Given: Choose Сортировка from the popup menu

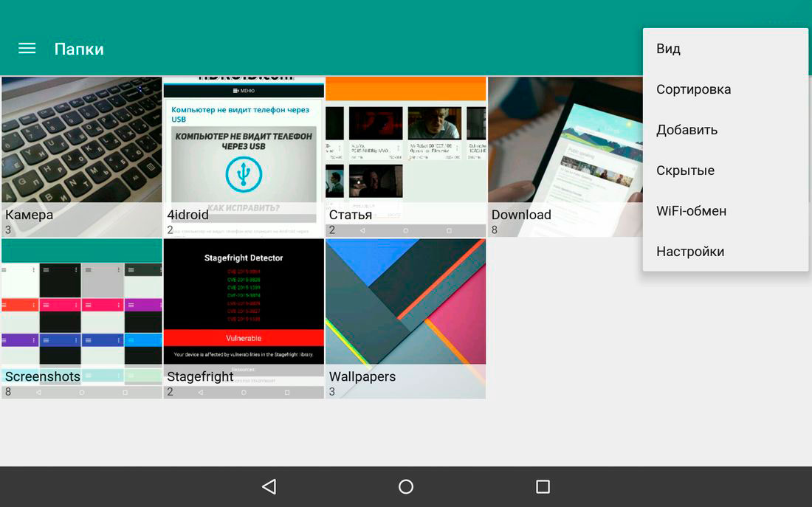Looking at the screenshot, I should coord(725,89).
